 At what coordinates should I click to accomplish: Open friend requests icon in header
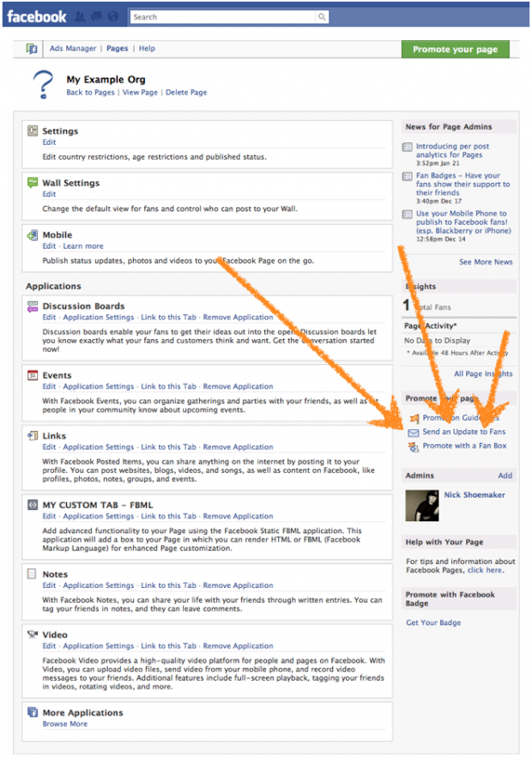click(80, 17)
